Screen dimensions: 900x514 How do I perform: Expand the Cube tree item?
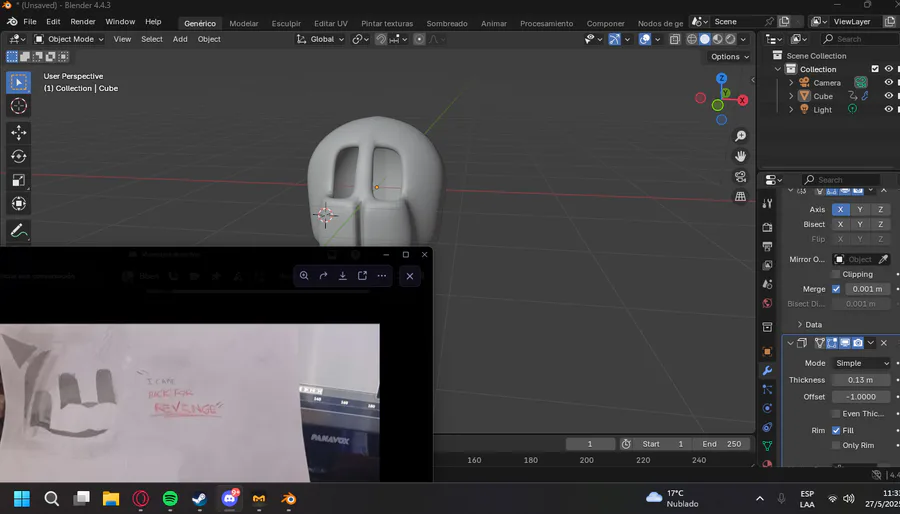pyautogui.click(x=791, y=96)
